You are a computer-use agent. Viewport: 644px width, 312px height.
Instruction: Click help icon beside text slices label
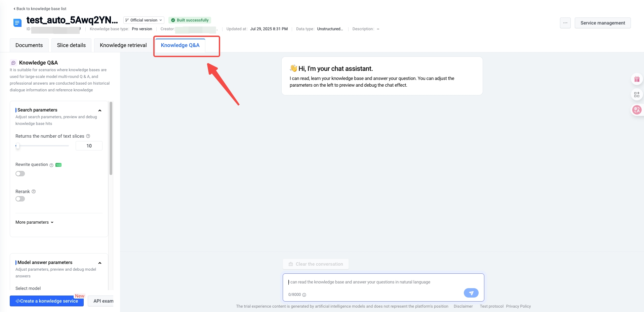click(88, 136)
